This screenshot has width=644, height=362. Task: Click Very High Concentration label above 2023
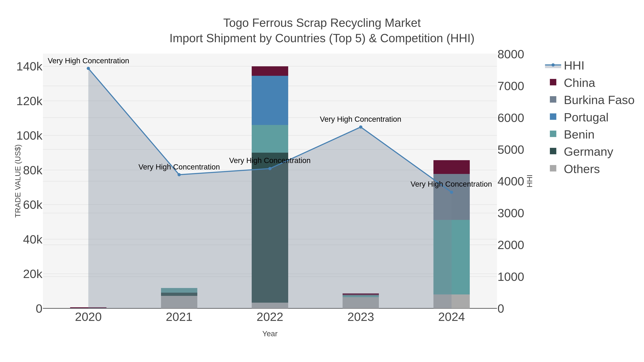click(x=360, y=119)
